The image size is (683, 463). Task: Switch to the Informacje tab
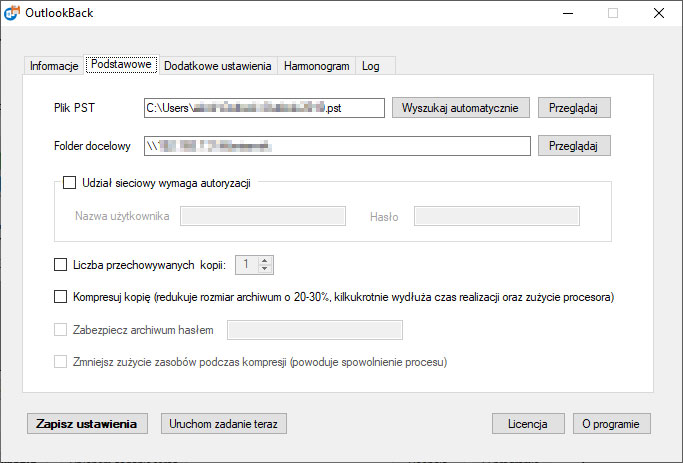point(54,66)
